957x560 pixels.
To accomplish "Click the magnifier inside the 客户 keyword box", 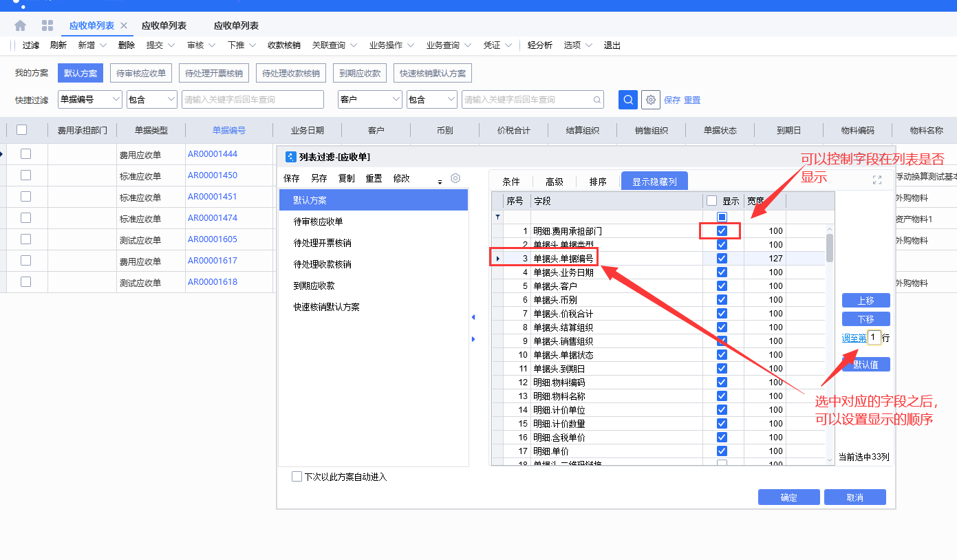I will pyautogui.click(x=597, y=100).
